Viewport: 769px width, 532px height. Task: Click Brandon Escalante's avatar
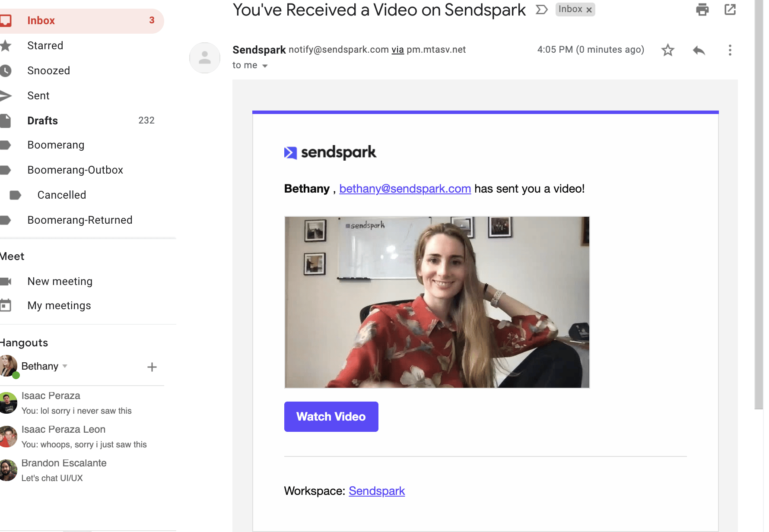8,470
